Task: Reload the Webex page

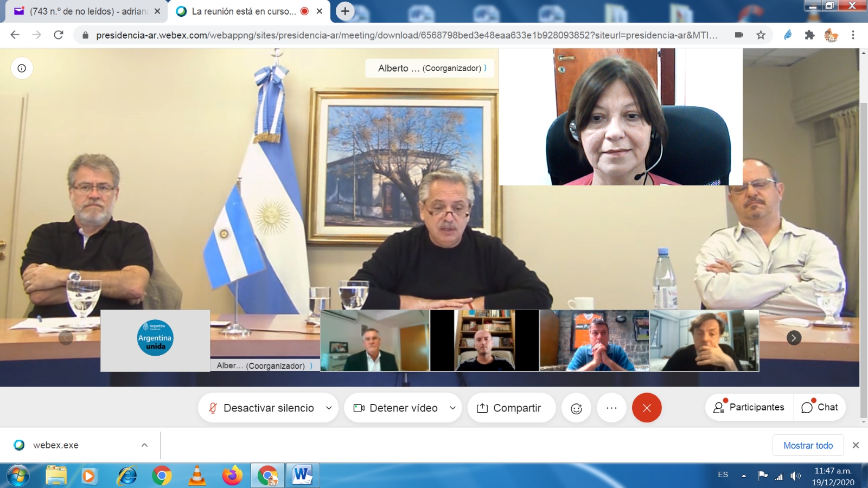Action: coord(59,35)
